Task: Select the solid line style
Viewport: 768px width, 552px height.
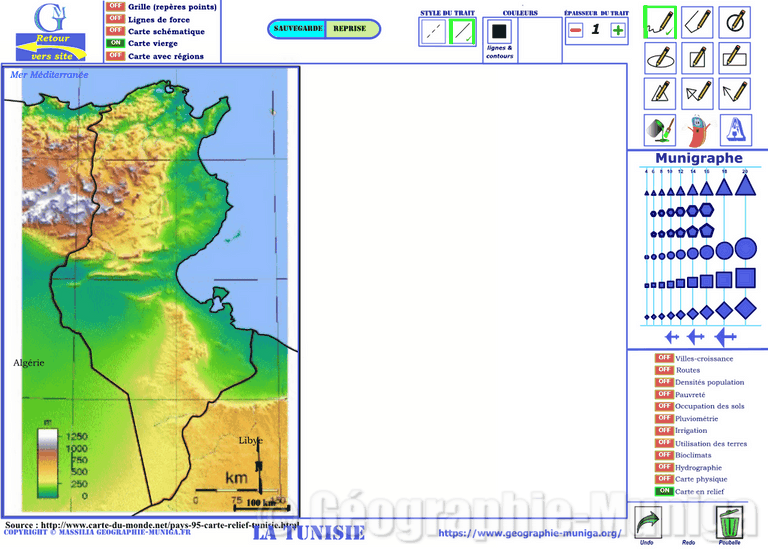Action: click(462, 32)
